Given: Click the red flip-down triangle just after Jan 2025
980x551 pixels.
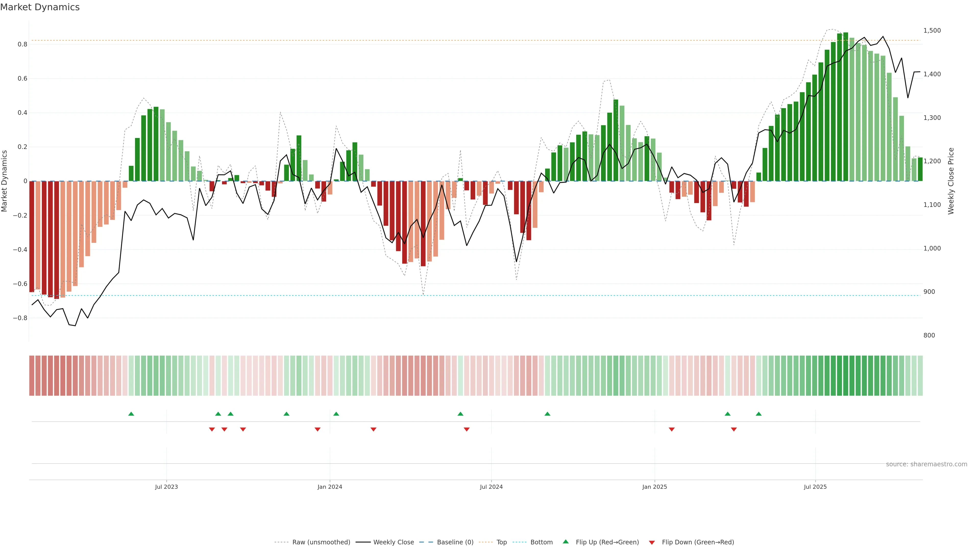Looking at the screenshot, I should pyautogui.click(x=671, y=429).
